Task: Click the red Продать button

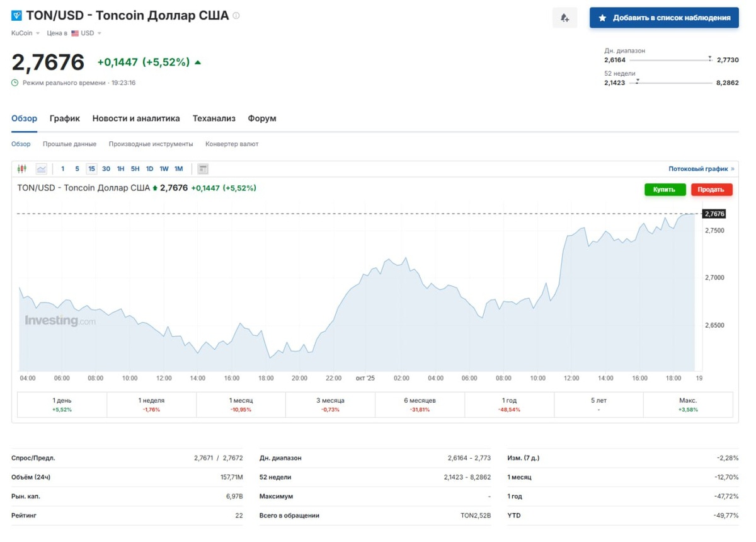Action: point(711,189)
